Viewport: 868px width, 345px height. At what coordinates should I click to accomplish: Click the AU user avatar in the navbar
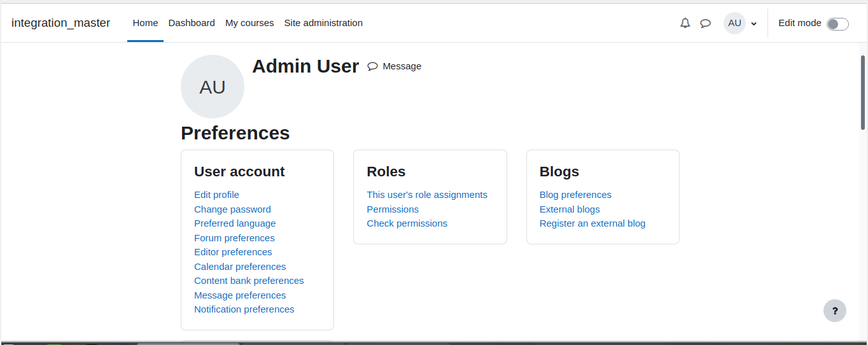point(734,23)
